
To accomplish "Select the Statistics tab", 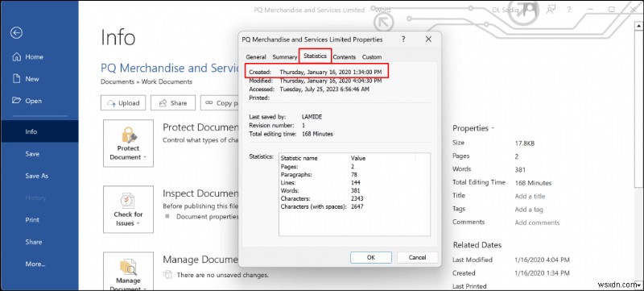I will click(x=315, y=56).
